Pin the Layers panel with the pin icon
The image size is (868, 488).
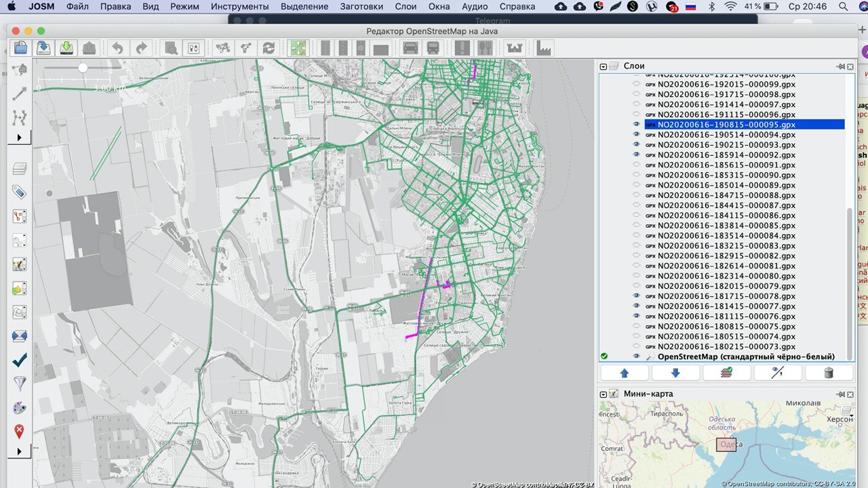tap(841, 66)
